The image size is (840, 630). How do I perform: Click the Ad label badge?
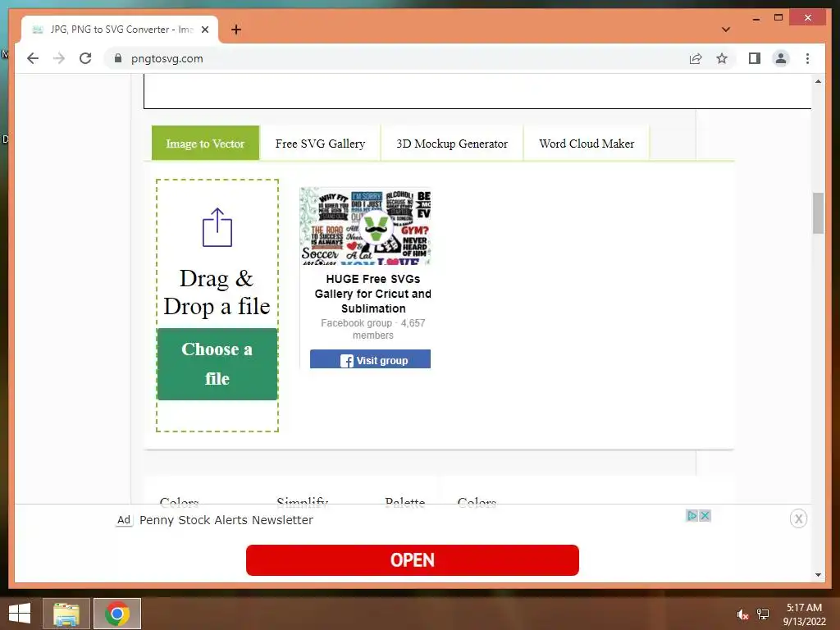124,519
